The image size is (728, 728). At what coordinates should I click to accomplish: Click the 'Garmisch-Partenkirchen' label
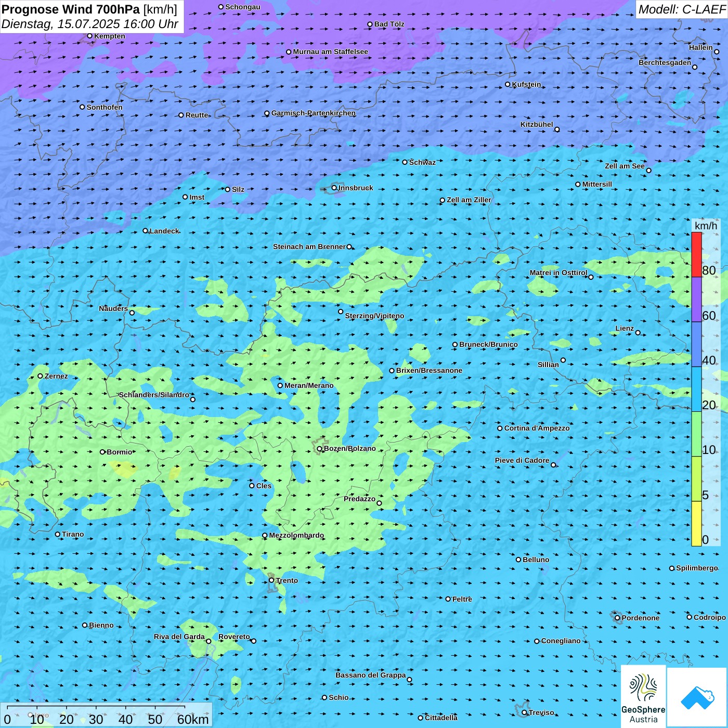[x=314, y=113]
